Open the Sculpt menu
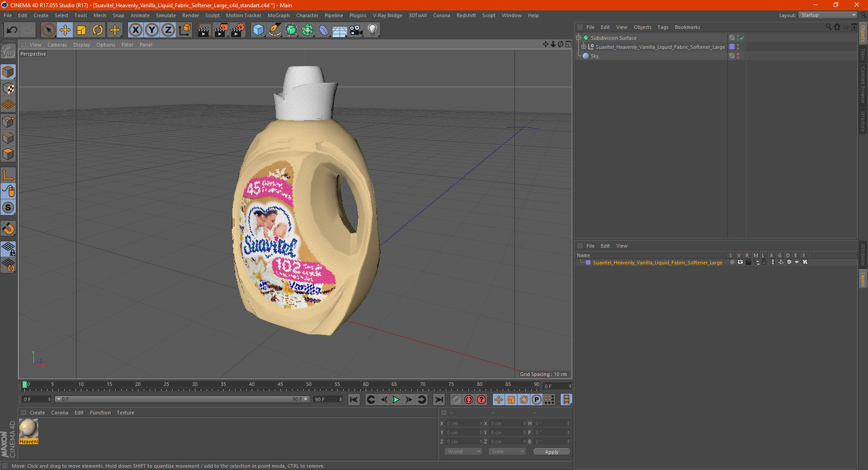868x470 pixels. 212,15
